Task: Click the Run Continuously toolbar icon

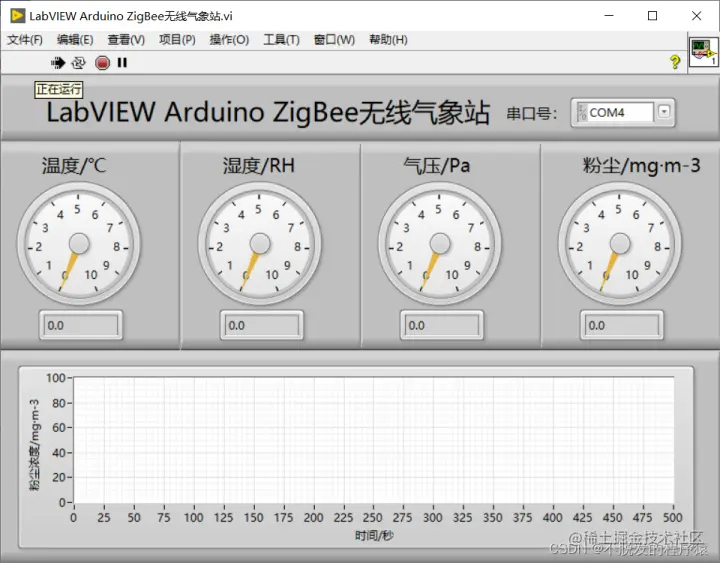Action: click(x=79, y=62)
